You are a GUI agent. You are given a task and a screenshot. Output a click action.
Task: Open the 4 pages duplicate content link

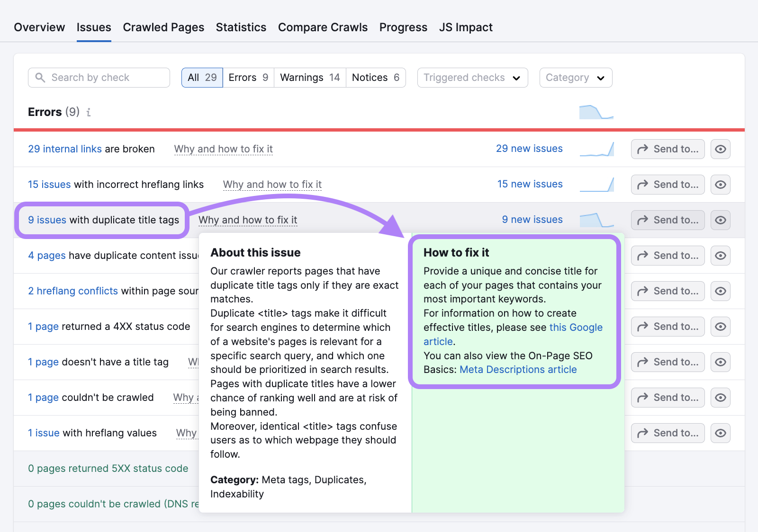coord(47,256)
